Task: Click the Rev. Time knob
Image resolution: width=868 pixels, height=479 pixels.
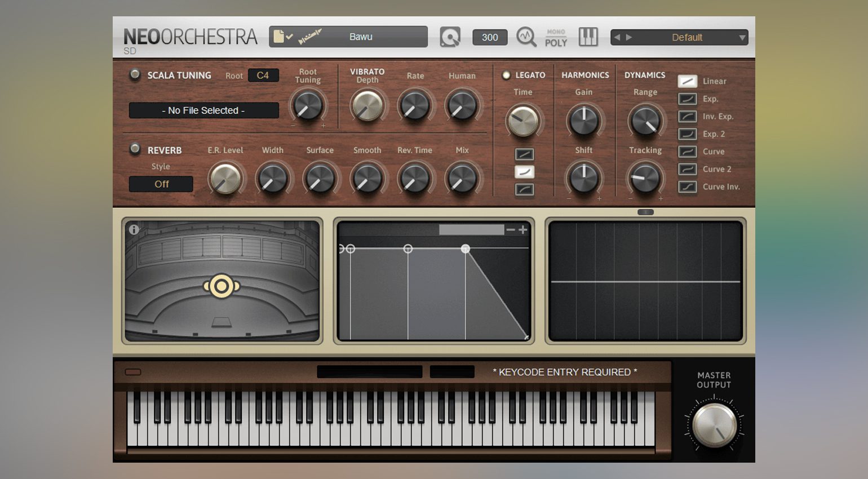Action: tap(414, 179)
